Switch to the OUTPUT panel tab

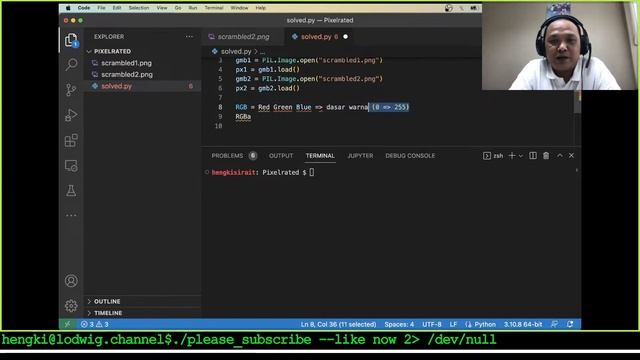[x=281, y=156]
